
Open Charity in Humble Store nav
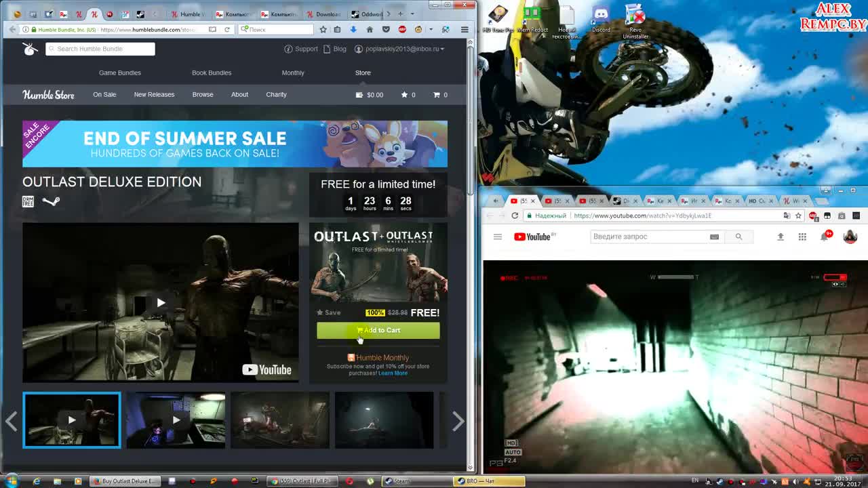pyautogui.click(x=276, y=95)
